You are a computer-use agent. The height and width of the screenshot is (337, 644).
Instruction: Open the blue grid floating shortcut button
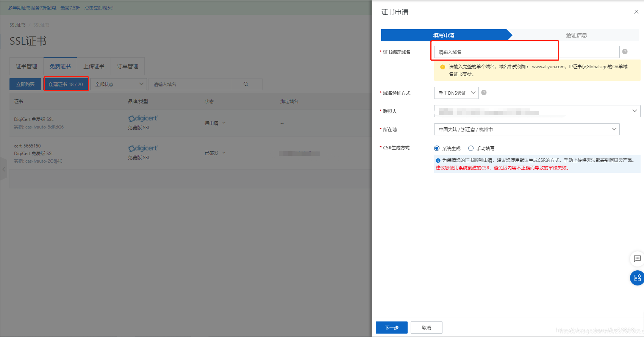[x=637, y=278]
